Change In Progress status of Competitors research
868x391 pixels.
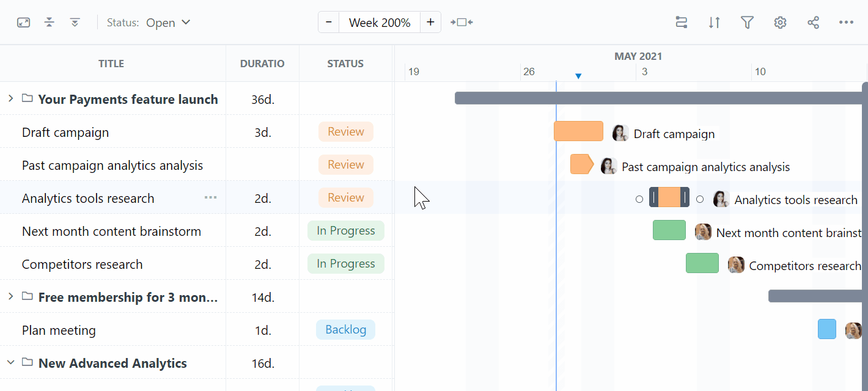[346, 264]
